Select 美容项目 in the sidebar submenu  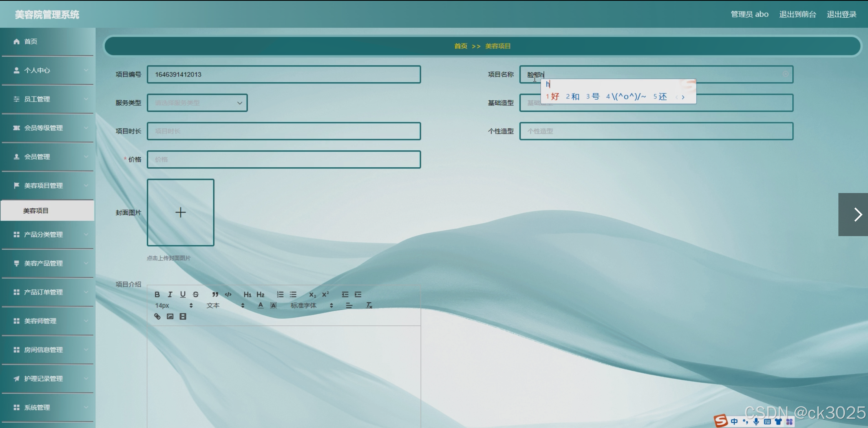[36, 211]
